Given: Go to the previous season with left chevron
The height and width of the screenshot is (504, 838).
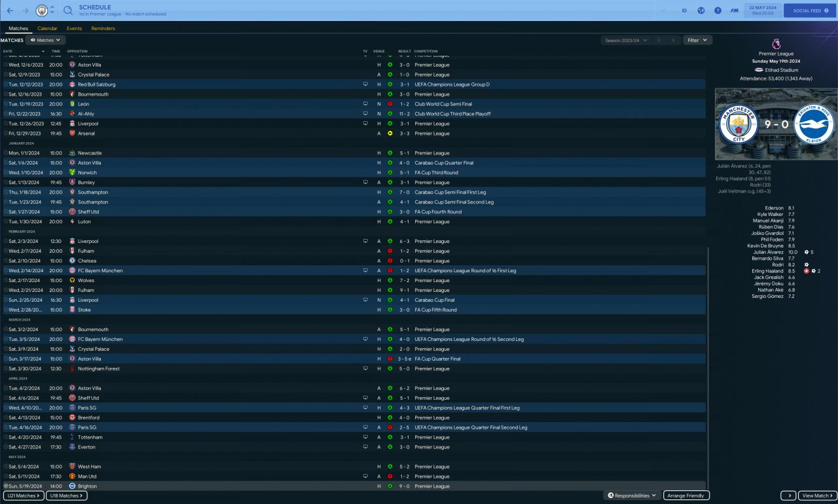Looking at the screenshot, I should point(660,40).
